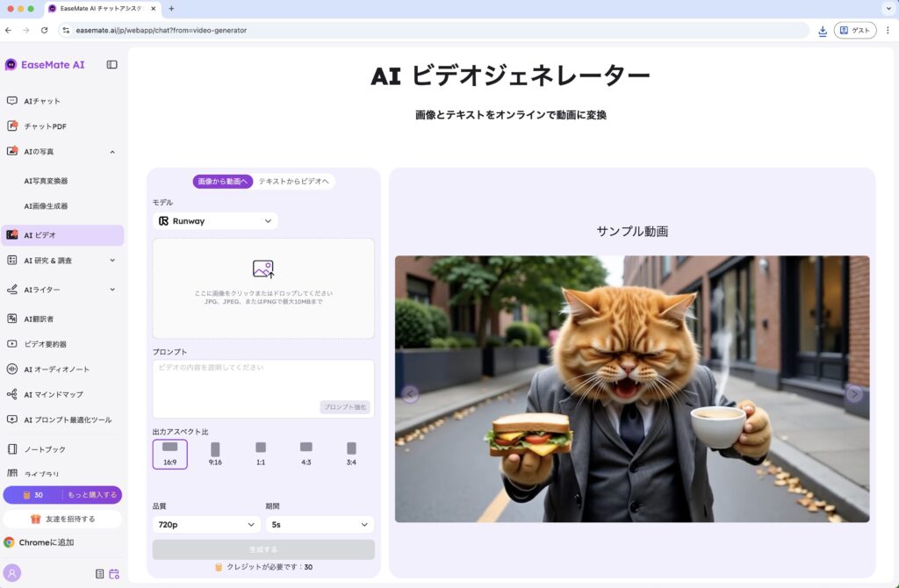Open the 720p quality dropdown
Screen dimensions: 899x588
205,525
